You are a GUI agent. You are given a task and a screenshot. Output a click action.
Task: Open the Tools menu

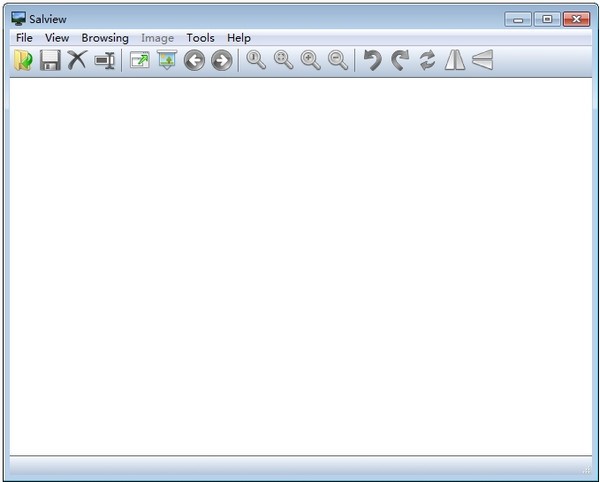200,38
